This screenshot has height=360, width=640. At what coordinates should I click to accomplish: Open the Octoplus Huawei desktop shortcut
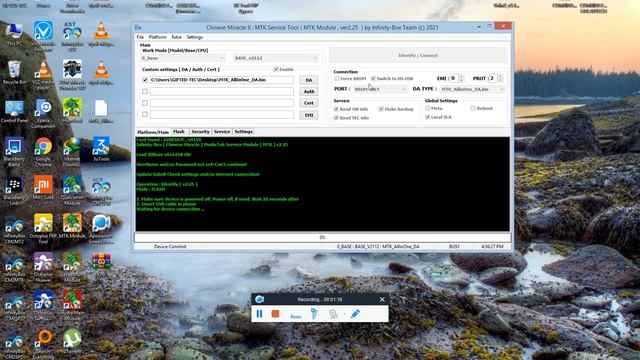point(43,267)
